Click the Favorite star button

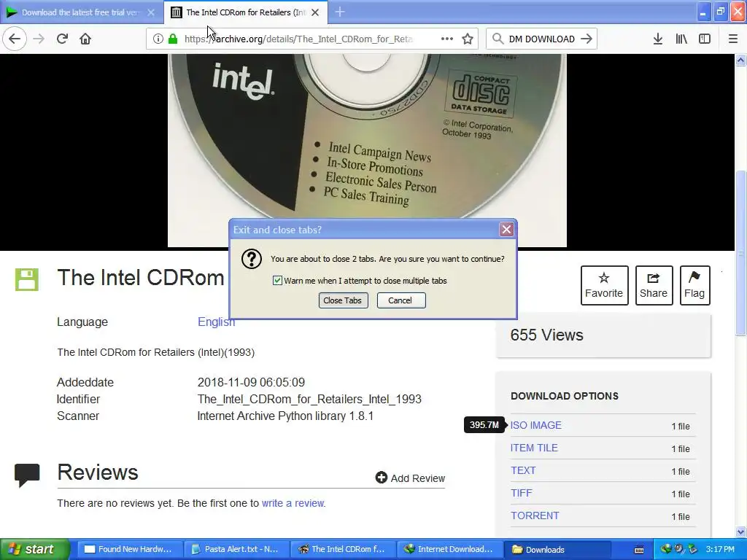[x=604, y=285]
